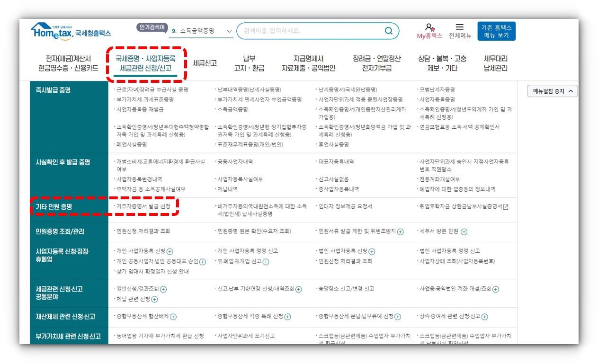The height and width of the screenshot is (364, 598).
Task: Open 전체메뉴 hamburger icon
Action: (x=460, y=27)
